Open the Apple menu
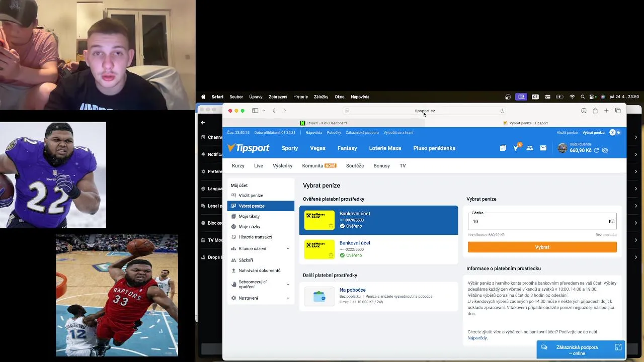The image size is (644, 362). tap(203, 97)
